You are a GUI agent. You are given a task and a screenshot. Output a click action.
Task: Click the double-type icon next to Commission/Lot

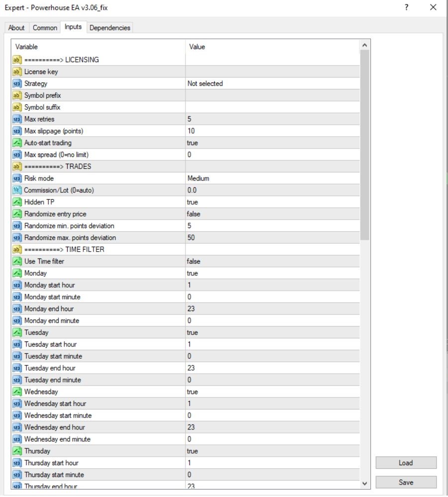point(17,190)
